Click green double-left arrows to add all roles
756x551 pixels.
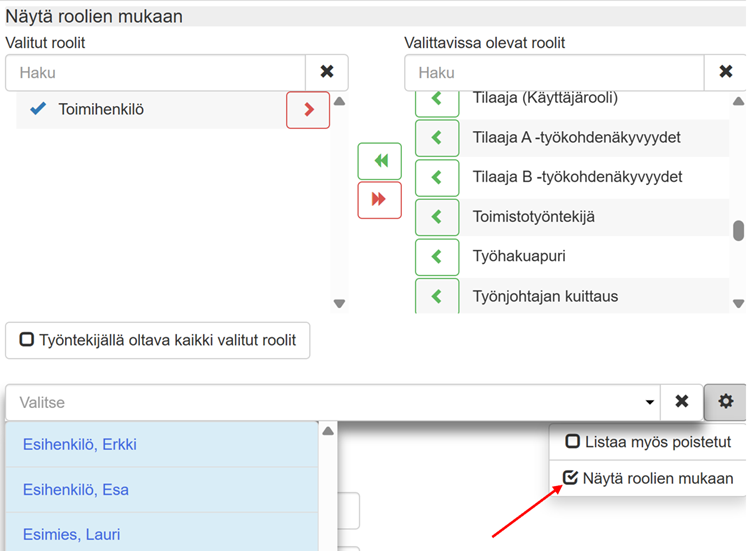[379, 161]
